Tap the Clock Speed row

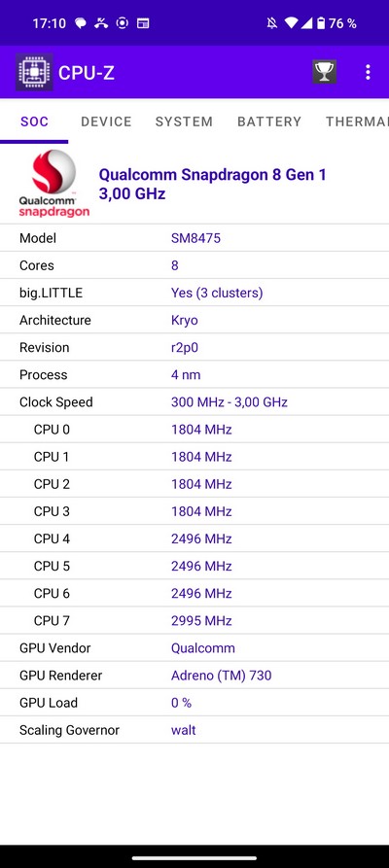194,401
